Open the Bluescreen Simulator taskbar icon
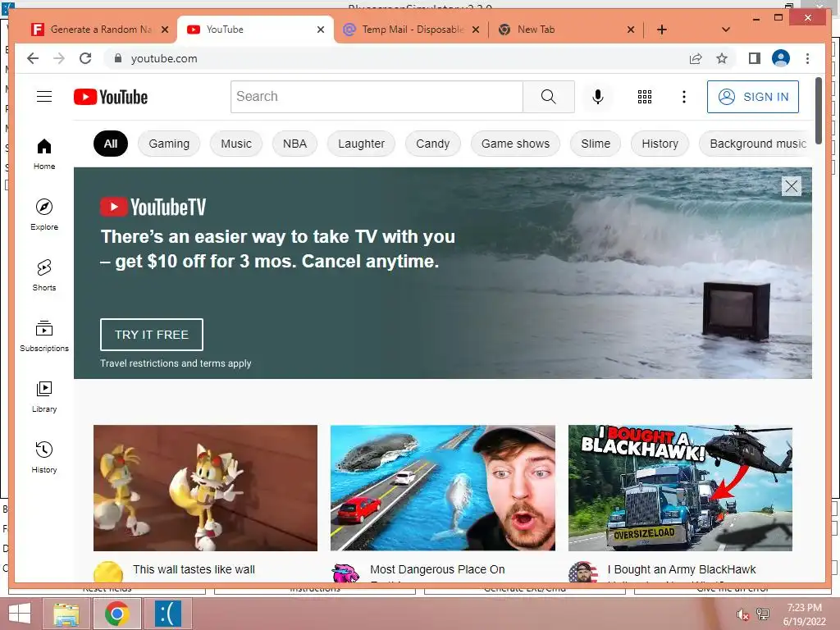Viewport: 840px width, 630px height. 167,614
